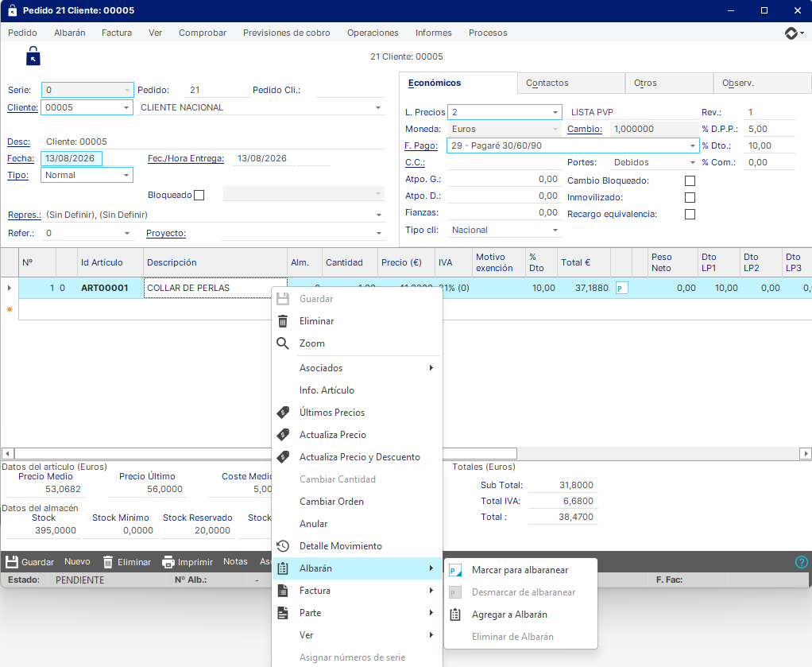This screenshot has height=667, width=812.
Task: Click the grid scrollbar right arrow
Action: click(x=806, y=453)
